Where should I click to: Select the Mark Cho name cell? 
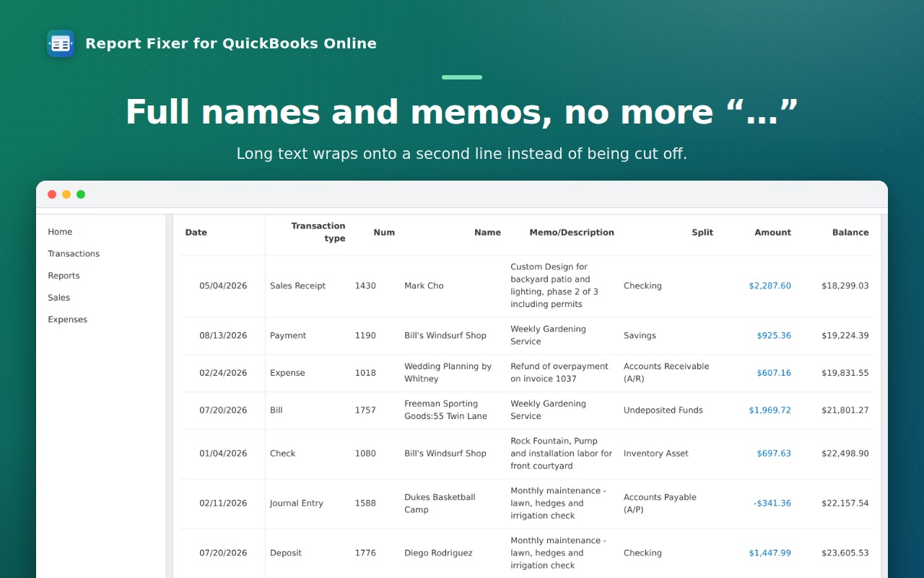point(424,286)
